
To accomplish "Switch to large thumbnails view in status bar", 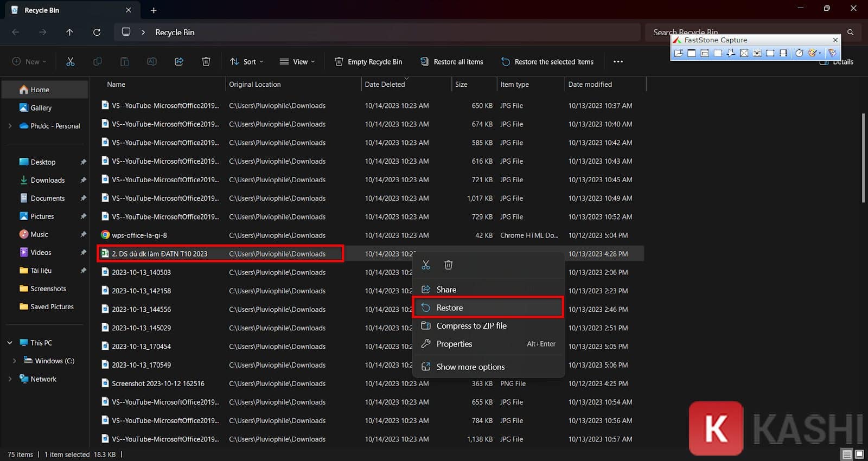I will point(859,454).
